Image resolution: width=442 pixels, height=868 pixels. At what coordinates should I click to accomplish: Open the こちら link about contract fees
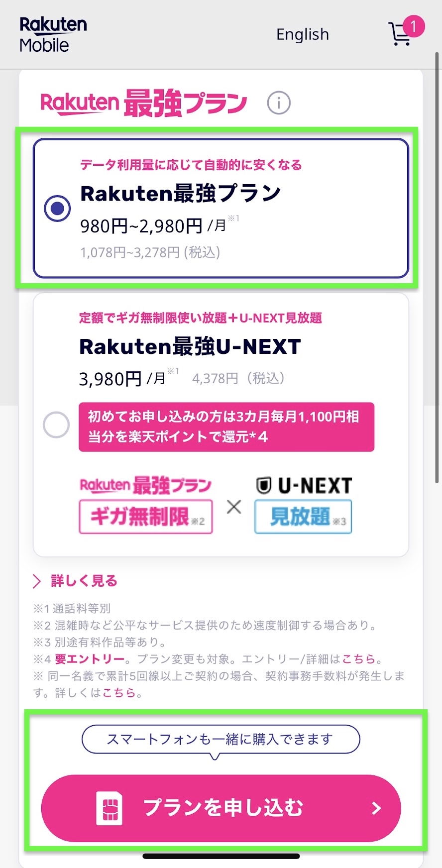pos(119,693)
